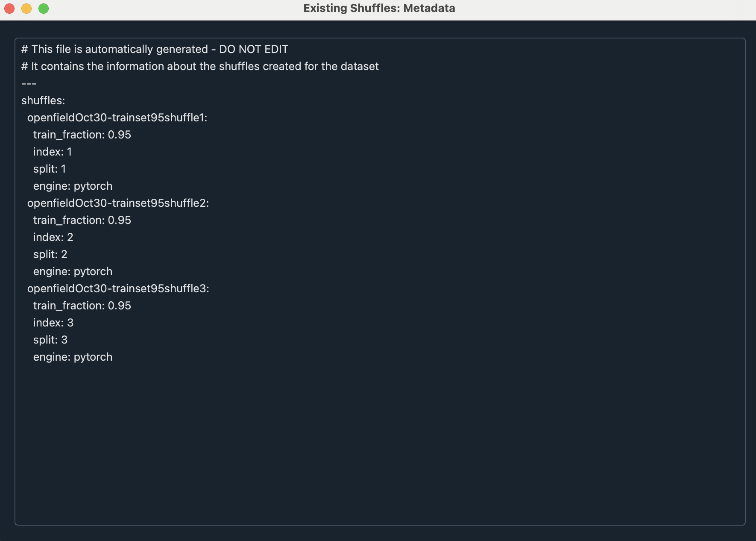
Task: Select 'openfieldOct30-trainset95shuffle2:' line
Action: point(118,203)
